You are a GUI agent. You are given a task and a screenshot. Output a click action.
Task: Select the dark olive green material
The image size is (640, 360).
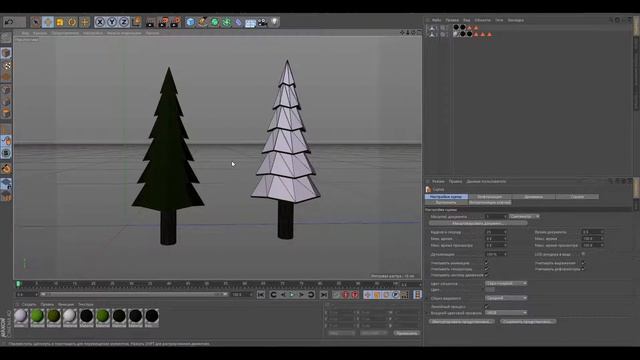click(53, 317)
